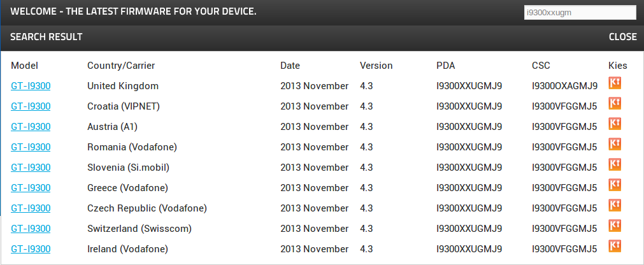
Task: Open GT-I9300 link for Czech Republic
Action: pos(31,208)
